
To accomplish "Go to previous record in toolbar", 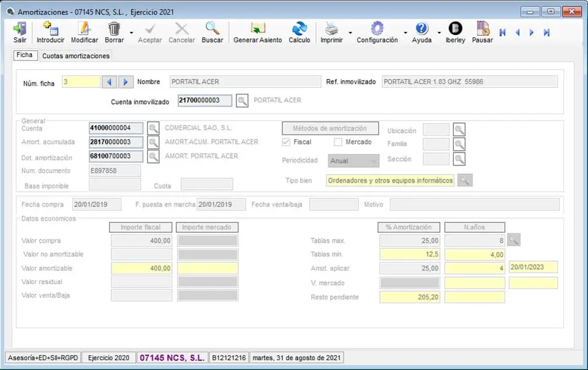I will coord(518,32).
